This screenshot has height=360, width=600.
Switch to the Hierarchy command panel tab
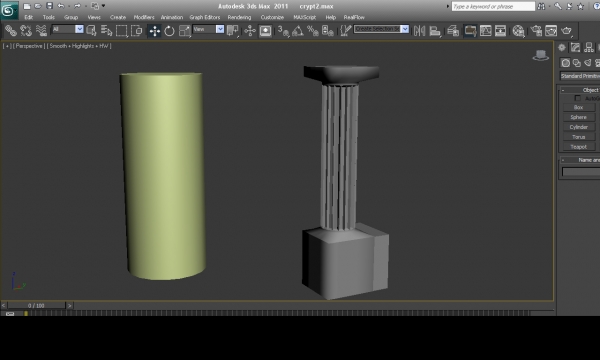(x=589, y=47)
